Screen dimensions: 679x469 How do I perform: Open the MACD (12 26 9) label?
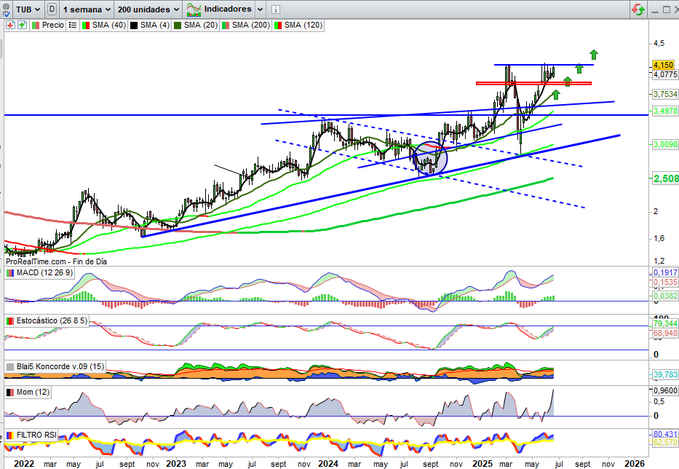point(45,273)
